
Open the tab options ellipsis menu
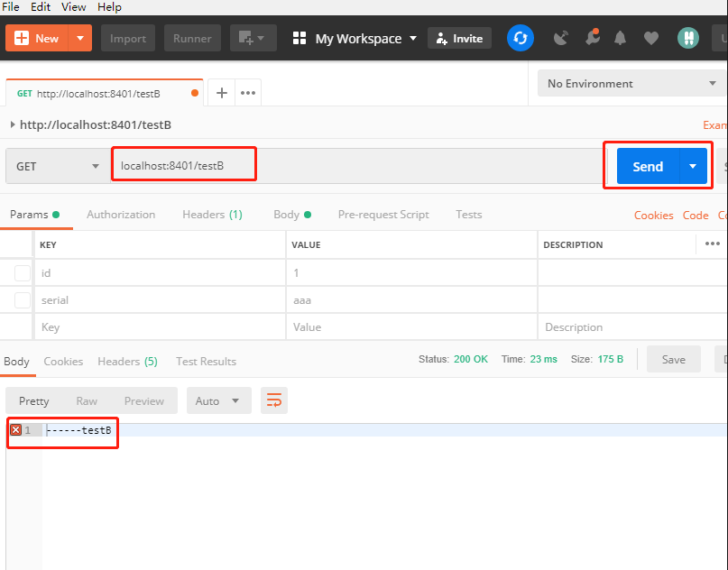click(248, 93)
